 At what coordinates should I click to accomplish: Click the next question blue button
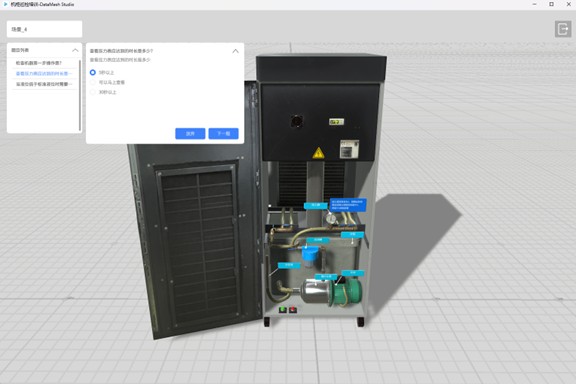tap(223, 133)
